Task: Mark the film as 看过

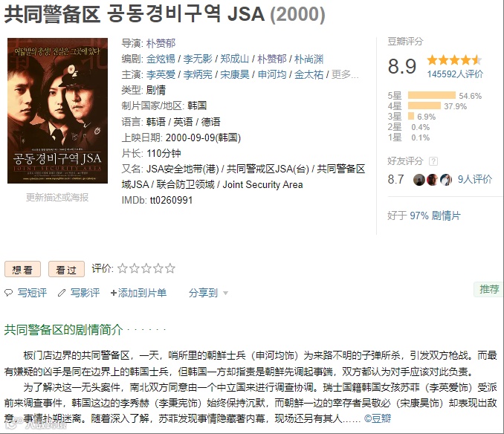Action: point(66,269)
